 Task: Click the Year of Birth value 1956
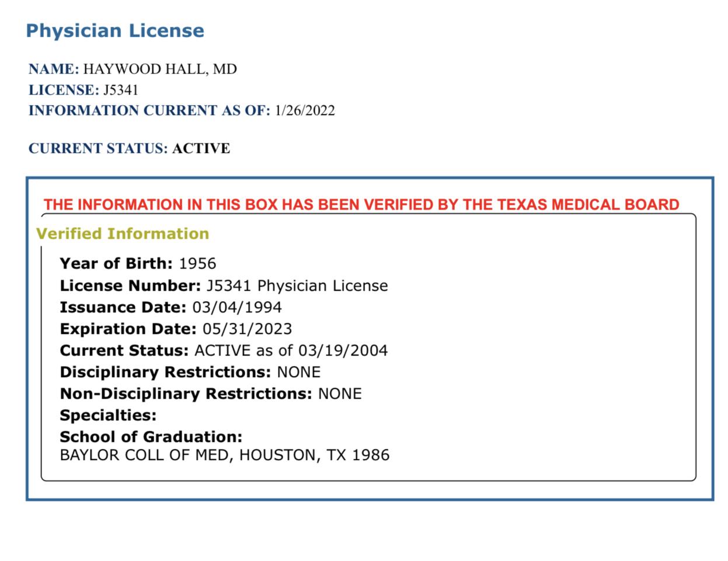(x=197, y=263)
